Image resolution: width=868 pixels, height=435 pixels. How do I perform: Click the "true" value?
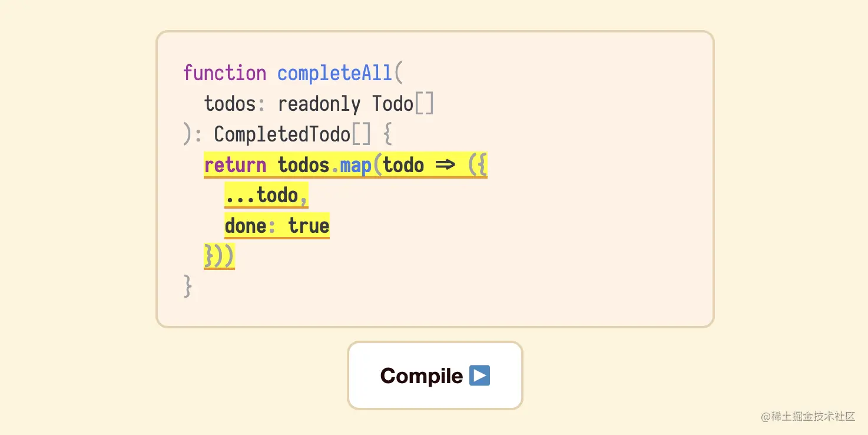coord(309,226)
